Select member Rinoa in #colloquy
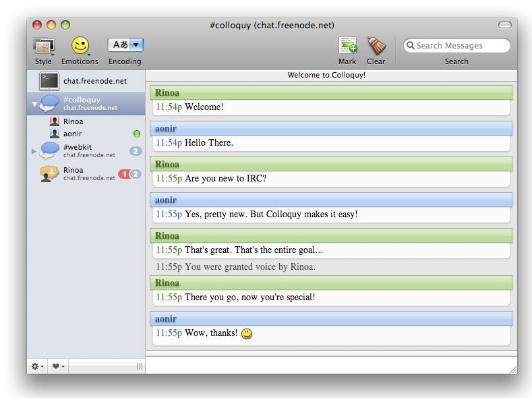The height and width of the screenshot is (398, 532). [73, 121]
